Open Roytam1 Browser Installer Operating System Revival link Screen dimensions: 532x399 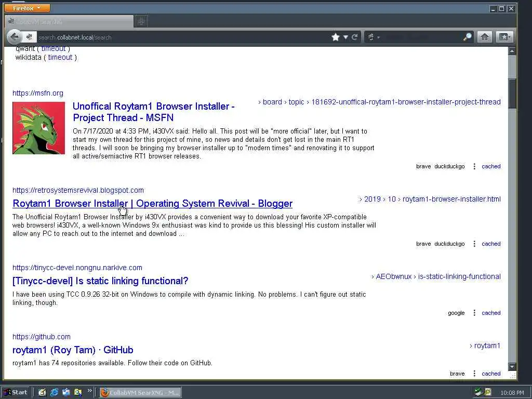point(152,204)
